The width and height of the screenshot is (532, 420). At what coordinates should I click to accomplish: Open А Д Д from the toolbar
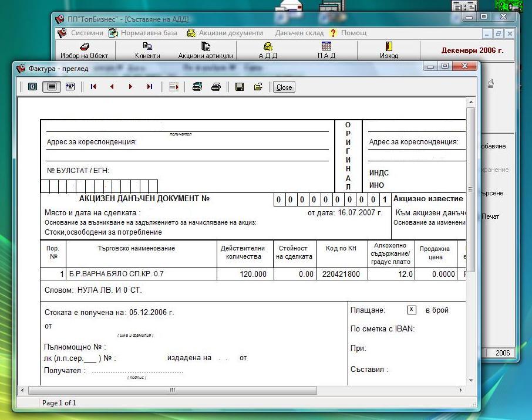(268, 50)
